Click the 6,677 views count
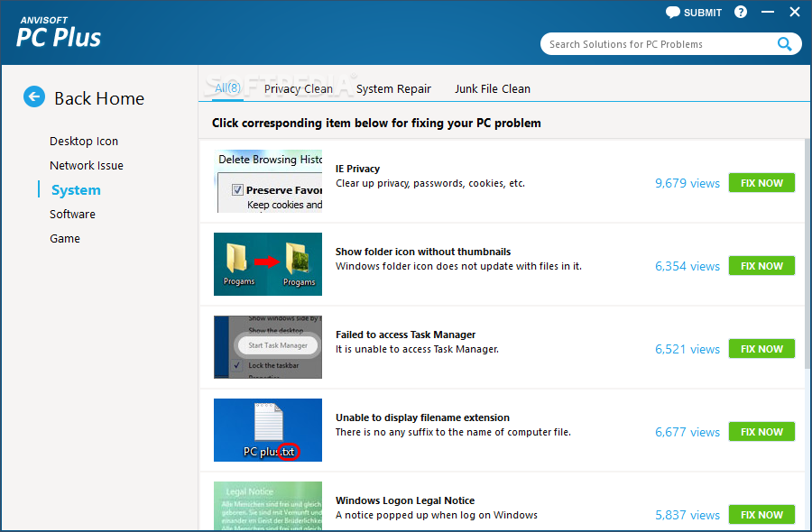This screenshot has height=532, width=812. coord(687,432)
